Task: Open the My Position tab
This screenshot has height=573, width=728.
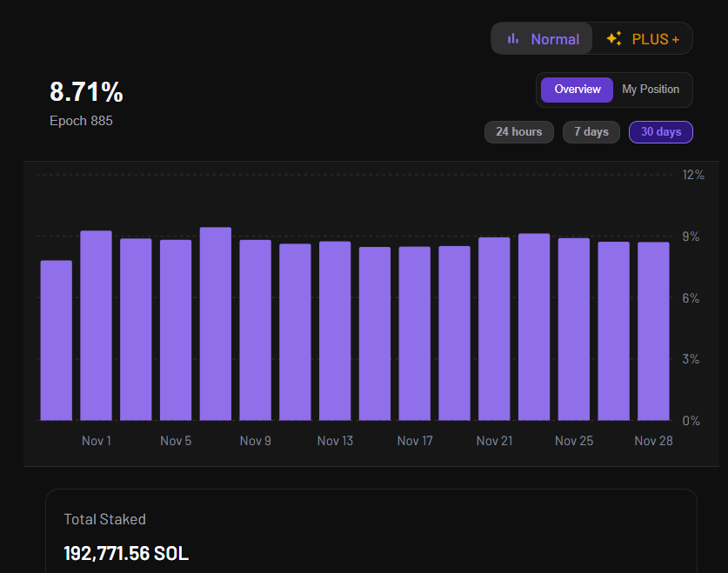Action: [x=651, y=90]
